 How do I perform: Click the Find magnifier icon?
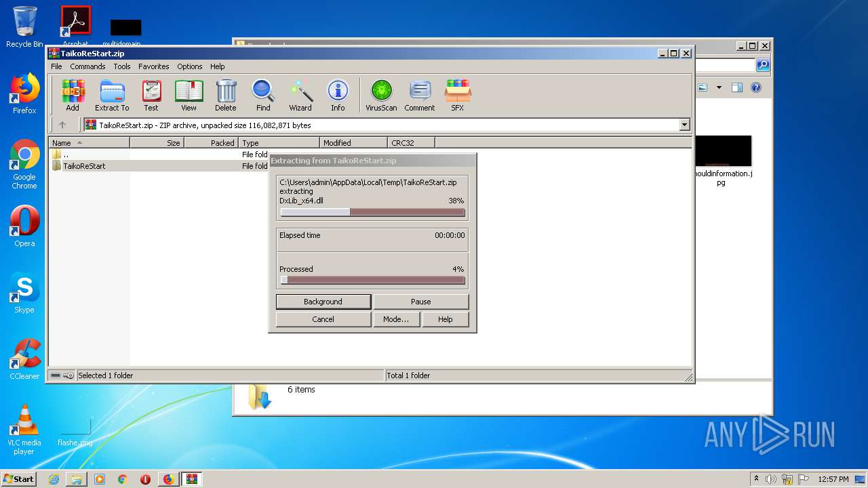(x=263, y=95)
